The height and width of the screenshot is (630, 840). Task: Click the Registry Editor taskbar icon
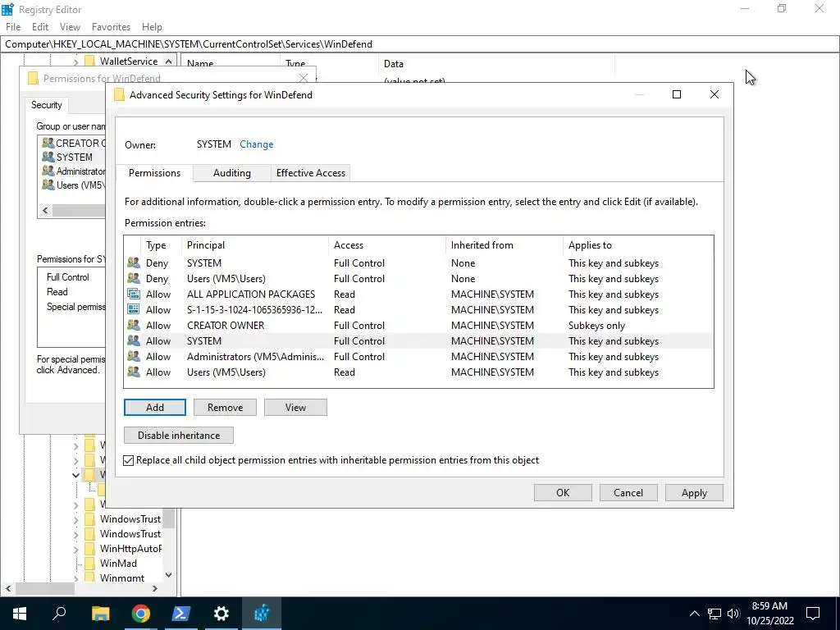point(262,614)
